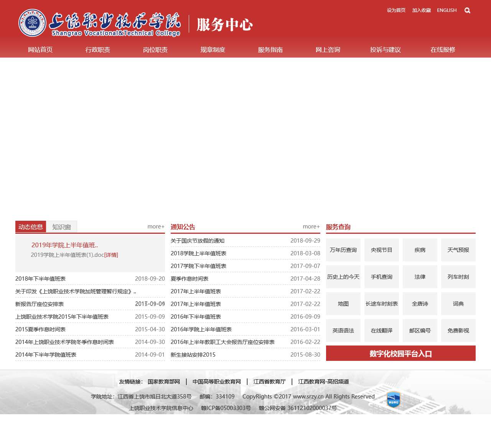Open the 天气预报 service tile
Viewport: 491px width, 448px height.
click(458, 250)
